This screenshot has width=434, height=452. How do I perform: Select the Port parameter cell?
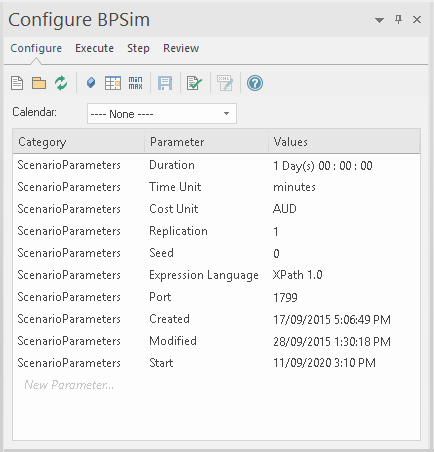click(160, 297)
